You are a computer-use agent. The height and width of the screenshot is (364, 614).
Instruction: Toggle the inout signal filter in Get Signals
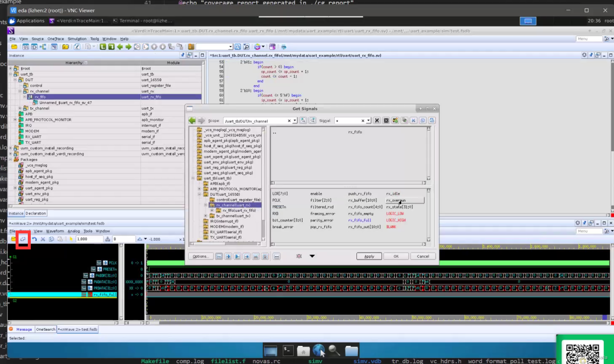pyautogui.click(x=247, y=256)
